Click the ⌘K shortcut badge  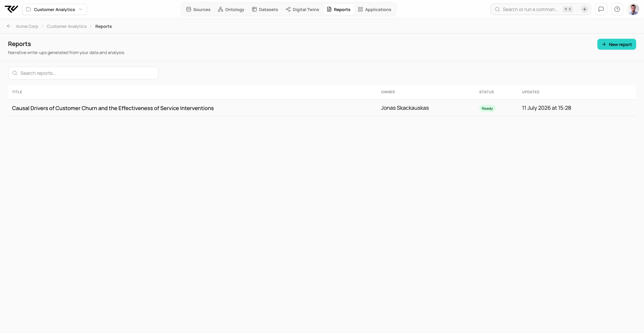[x=568, y=9]
